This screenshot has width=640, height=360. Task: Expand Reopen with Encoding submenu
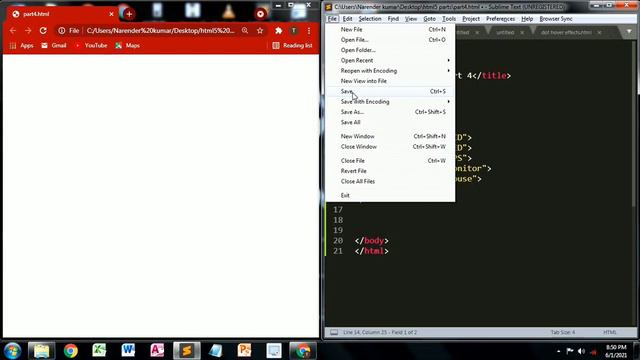[x=390, y=71]
